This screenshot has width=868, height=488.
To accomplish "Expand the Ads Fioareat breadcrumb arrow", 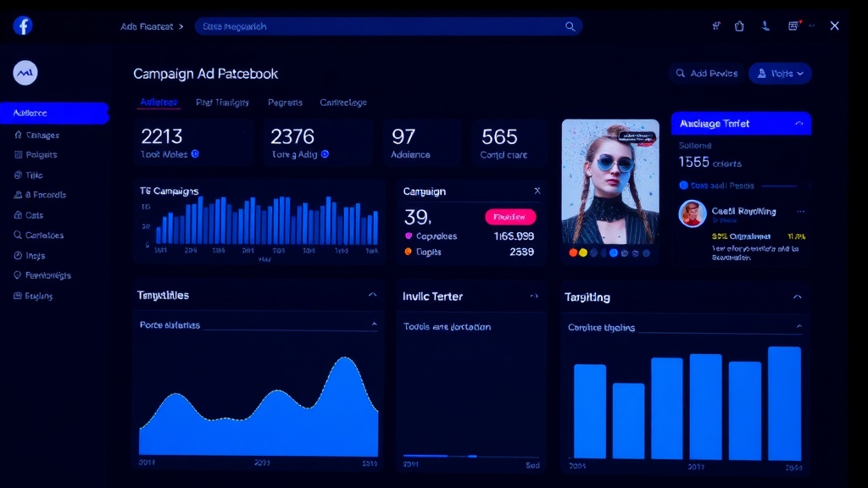I will (181, 26).
